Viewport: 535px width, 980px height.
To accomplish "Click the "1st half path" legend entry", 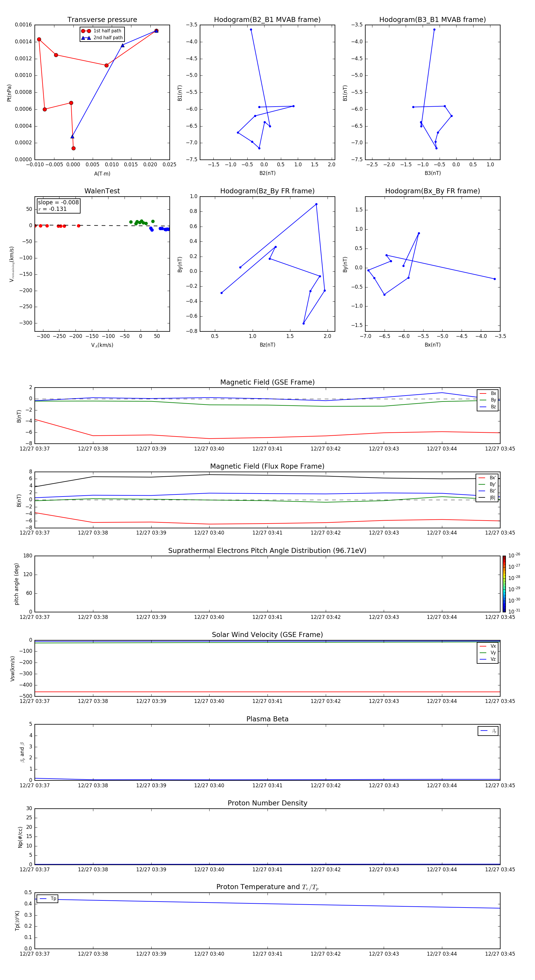I will (102, 31).
